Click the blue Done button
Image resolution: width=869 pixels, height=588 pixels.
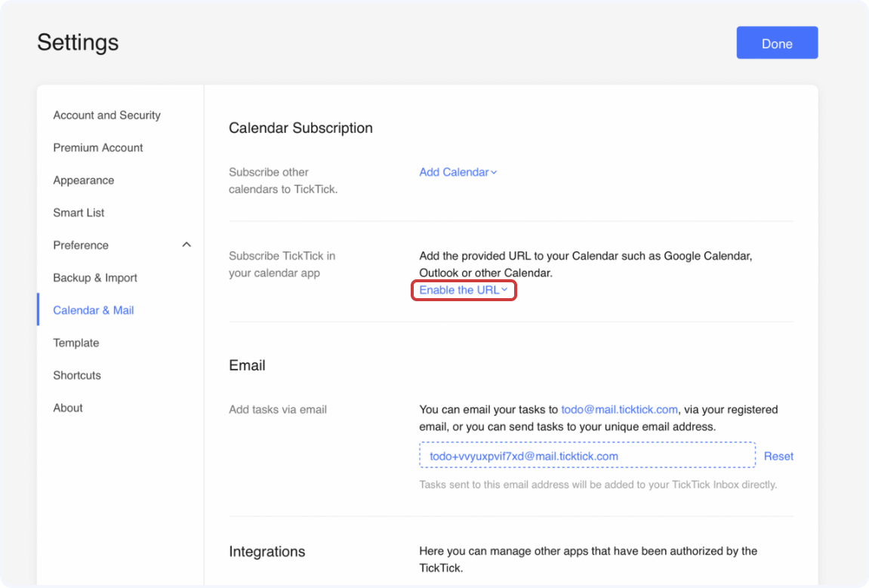tap(777, 43)
